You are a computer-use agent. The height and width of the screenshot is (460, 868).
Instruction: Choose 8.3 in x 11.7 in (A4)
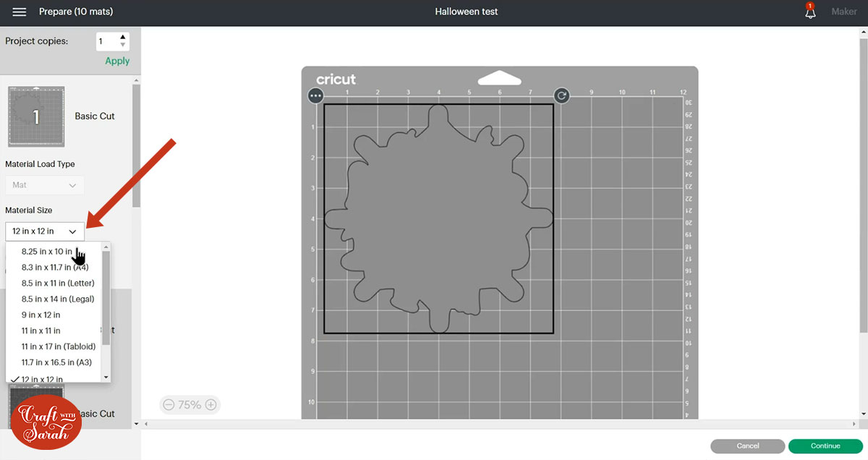point(56,268)
